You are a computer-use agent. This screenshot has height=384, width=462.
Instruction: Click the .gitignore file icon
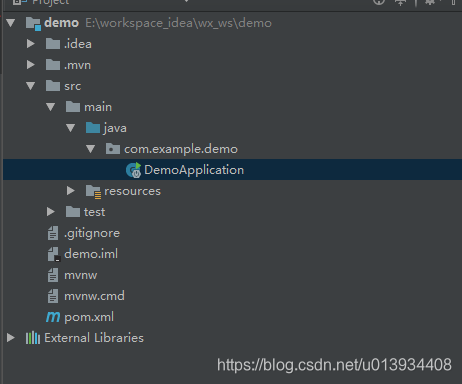coord(53,233)
